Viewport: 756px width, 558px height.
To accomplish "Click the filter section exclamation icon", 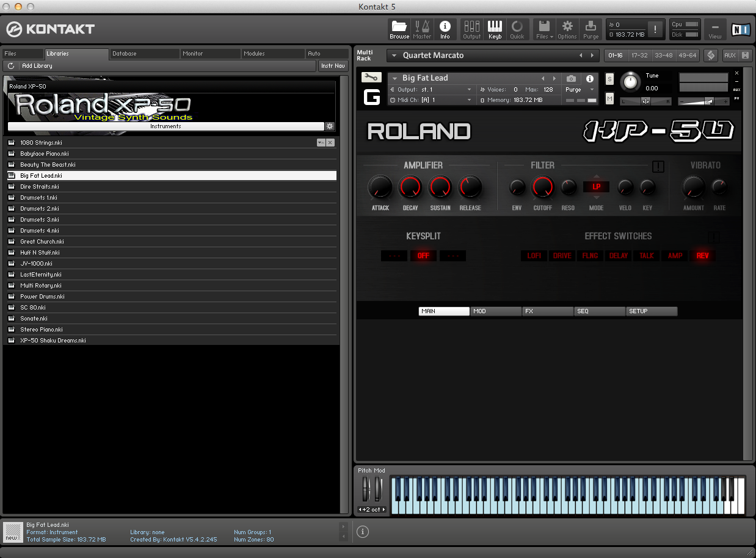I will (658, 166).
